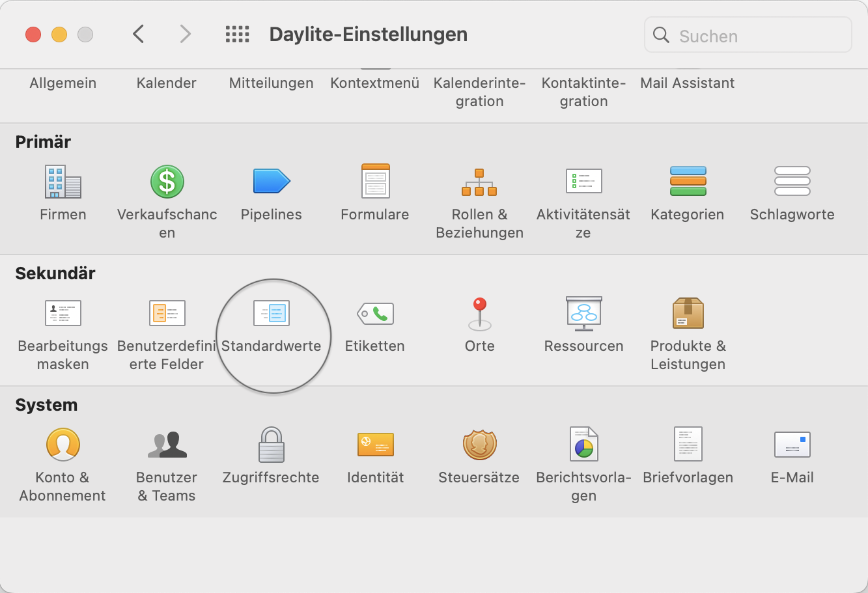Screen dimensions: 868x593
Task: Open the Firmen settings pane
Action: pyautogui.click(x=63, y=182)
